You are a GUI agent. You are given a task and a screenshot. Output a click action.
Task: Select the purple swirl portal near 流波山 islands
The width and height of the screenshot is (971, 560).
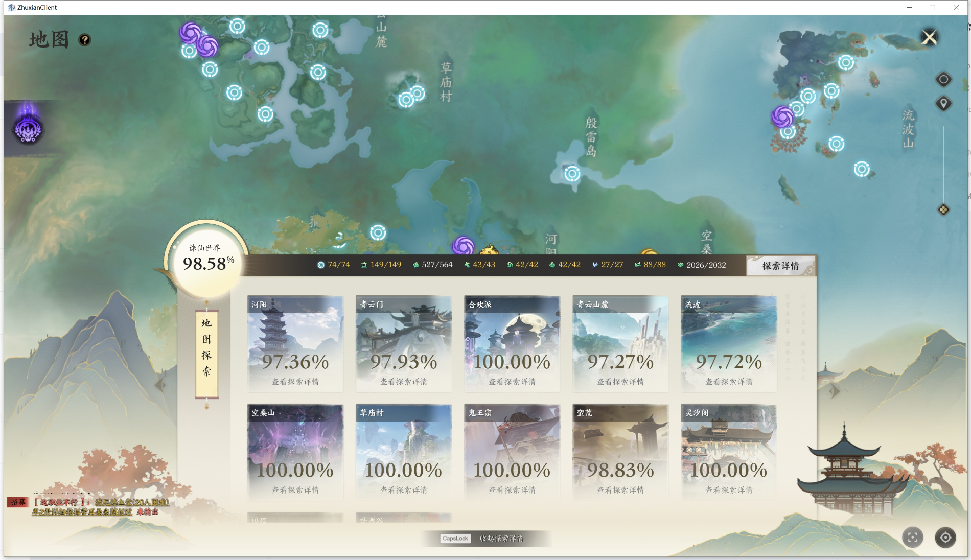[x=782, y=117]
